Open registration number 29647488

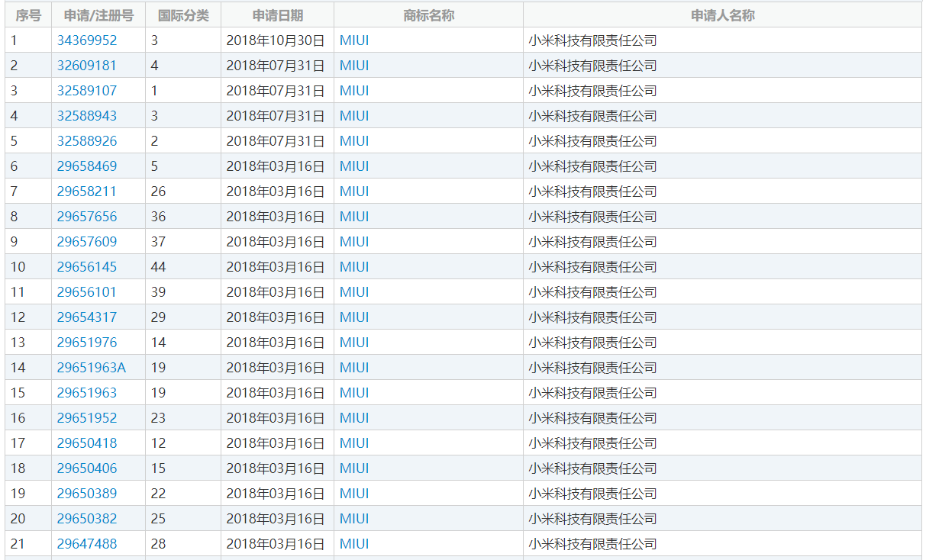pos(87,544)
